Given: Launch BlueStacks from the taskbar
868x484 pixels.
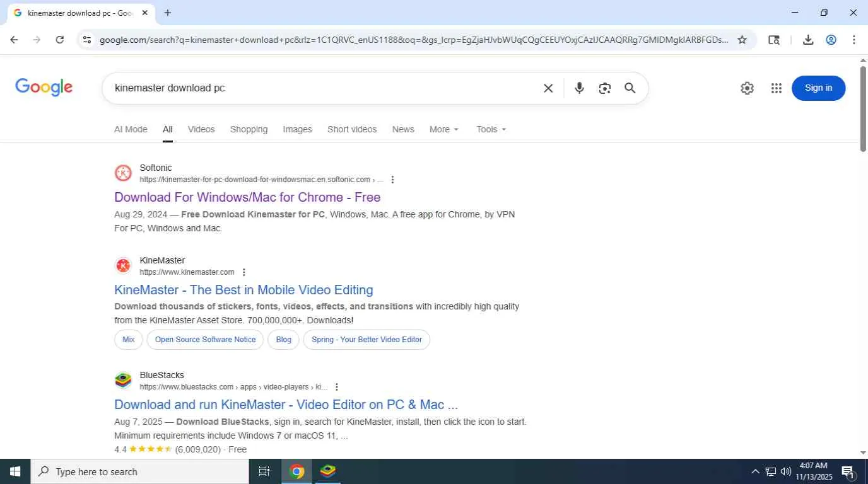Looking at the screenshot, I should (x=327, y=471).
